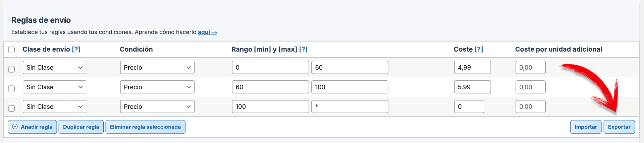
Task: Expand second row's Precio condition dropdown
Action: pos(157,87)
